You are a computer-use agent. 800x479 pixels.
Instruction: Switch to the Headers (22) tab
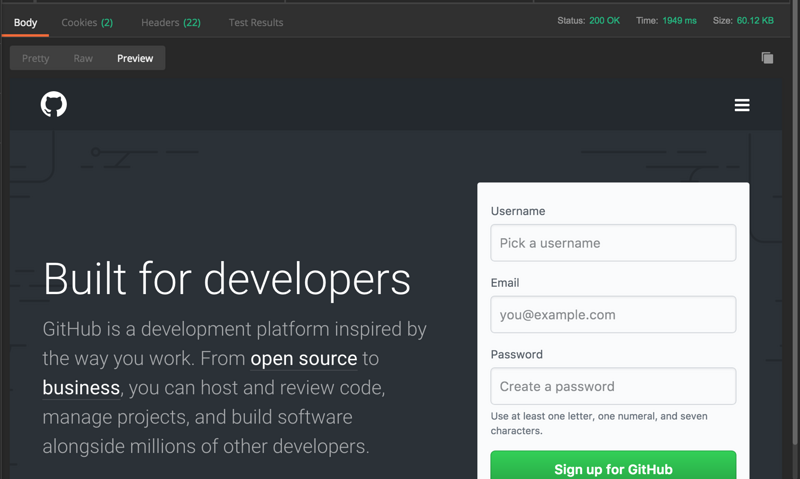pyautogui.click(x=170, y=22)
